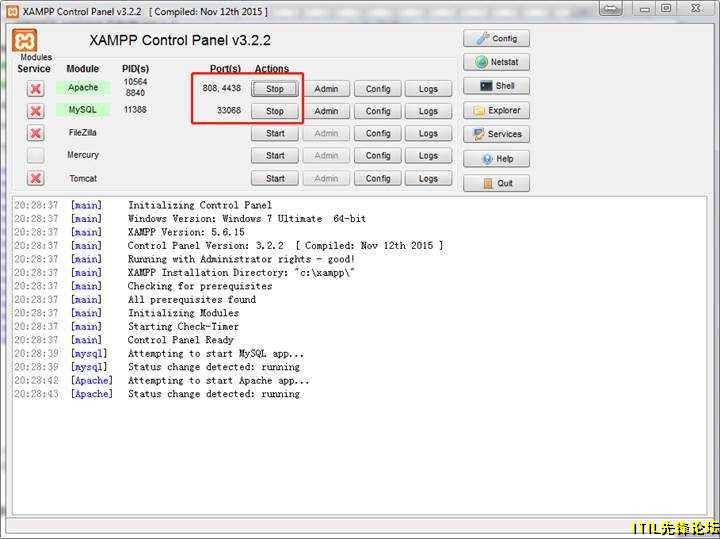This screenshot has height=539, width=720.
Task: Open Tomcat Config options
Action: point(377,178)
